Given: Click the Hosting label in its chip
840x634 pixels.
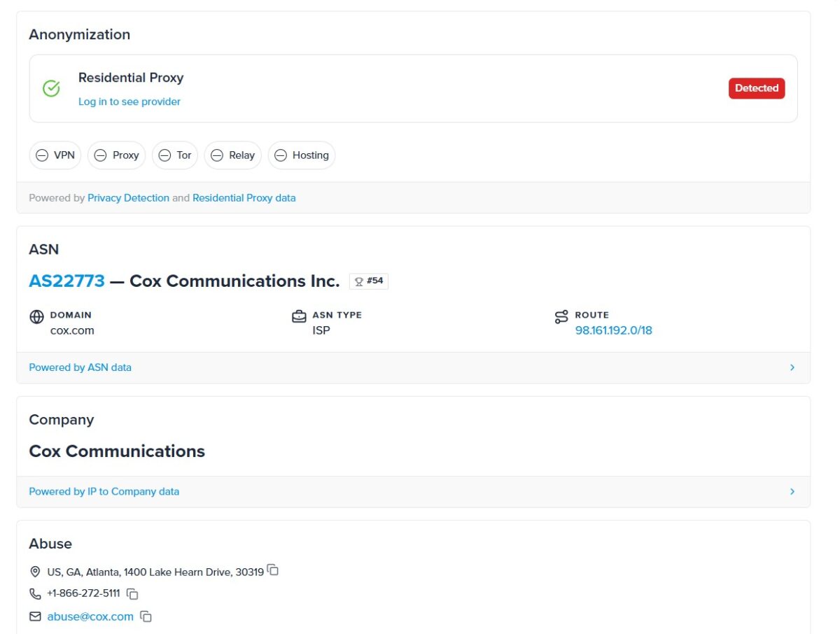Looking at the screenshot, I should point(311,155).
